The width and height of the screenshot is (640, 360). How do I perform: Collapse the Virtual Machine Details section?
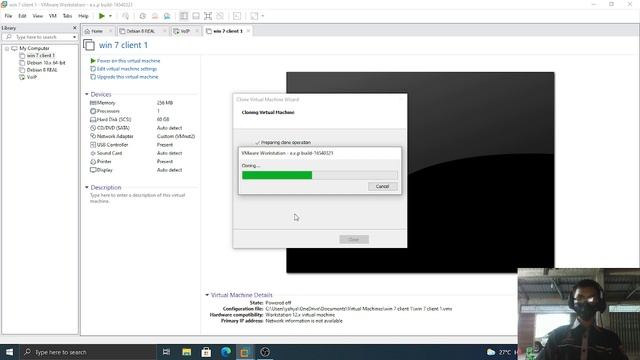point(207,295)
